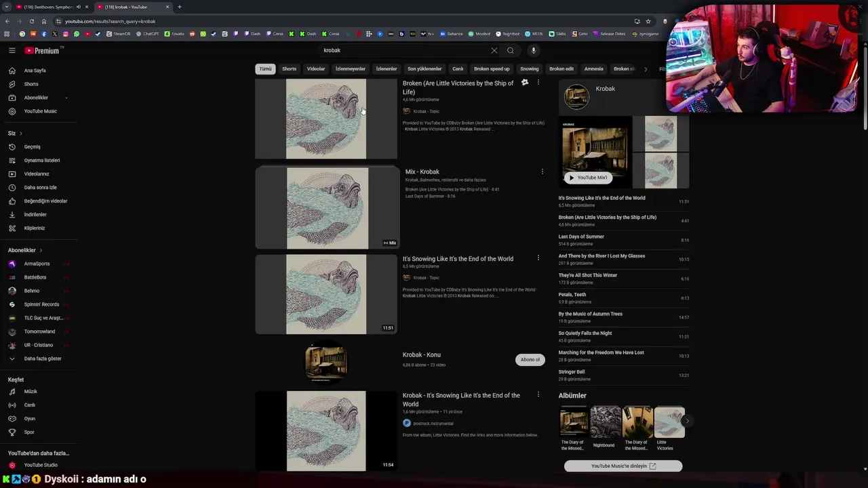Screen dimensions: 868x488
Task: Play They're All Shot This Winter track
Action: [x=623, y=279]
